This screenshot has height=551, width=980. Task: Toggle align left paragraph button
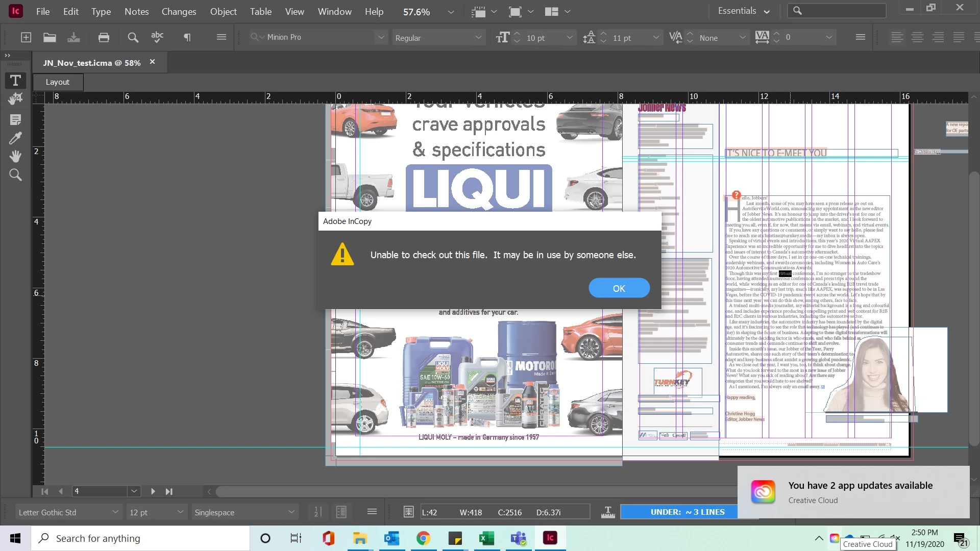(897, 37)
